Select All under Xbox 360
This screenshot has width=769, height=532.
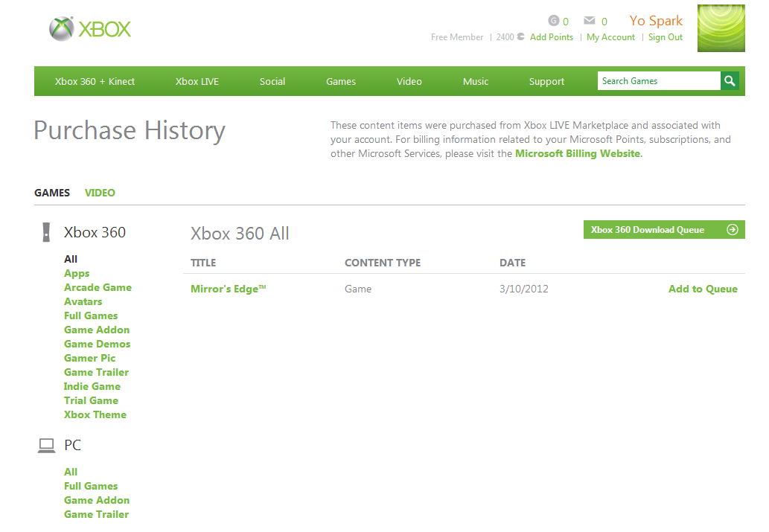pyautogui.click(x=71, y=259)
